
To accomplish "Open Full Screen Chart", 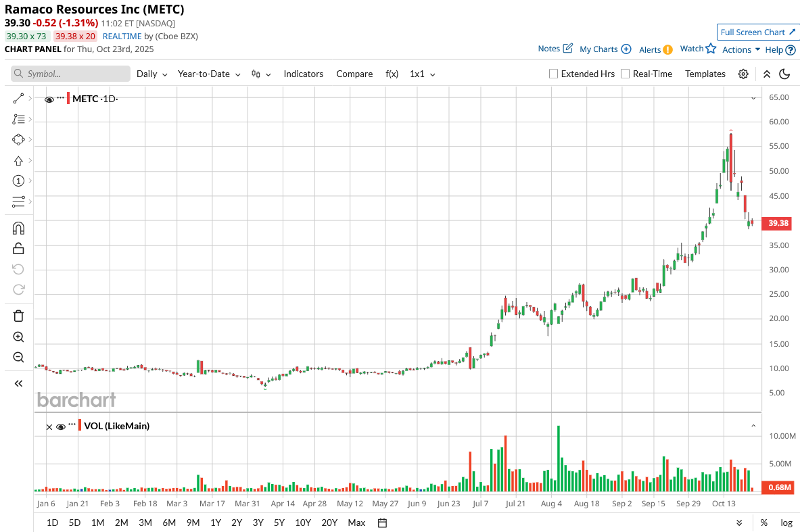I will click(x=757, y=32).
